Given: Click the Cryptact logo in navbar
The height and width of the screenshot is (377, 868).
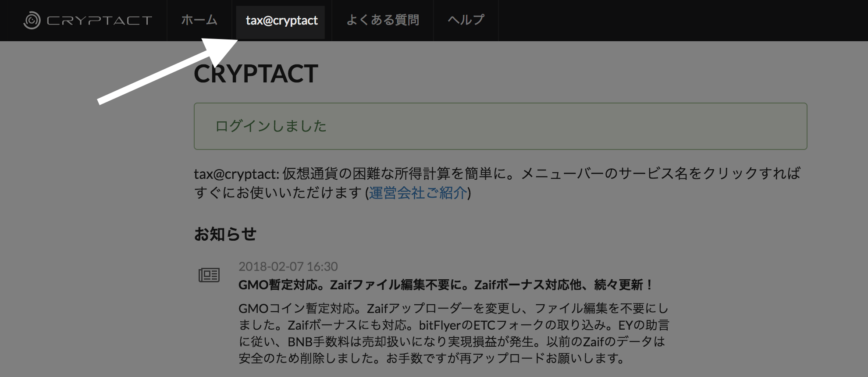Looking at the screenshot, I should [88, 20].
